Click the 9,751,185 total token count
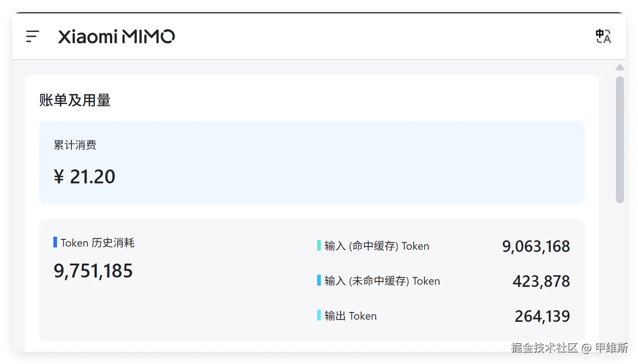638x364 pixels. click(x=93, y=271)
